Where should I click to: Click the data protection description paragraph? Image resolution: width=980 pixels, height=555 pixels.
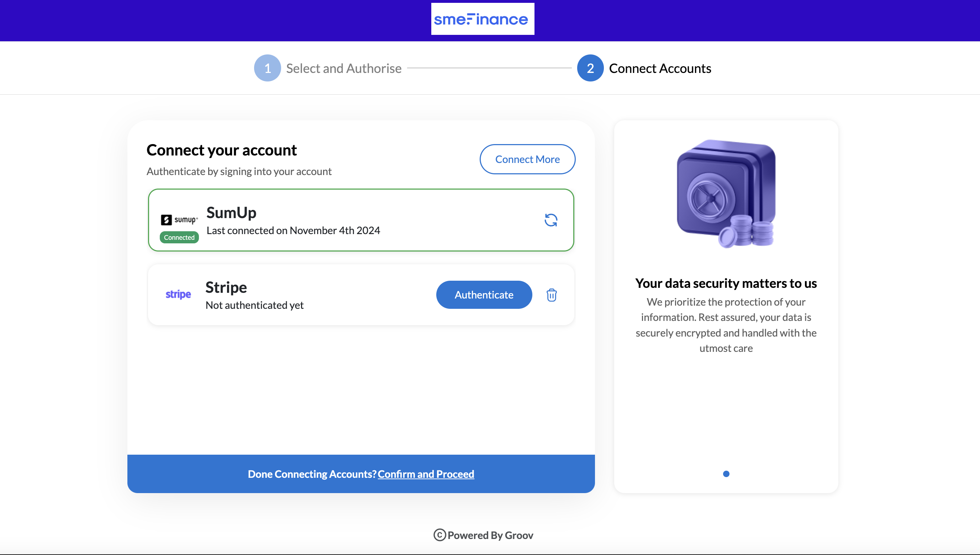726,325
